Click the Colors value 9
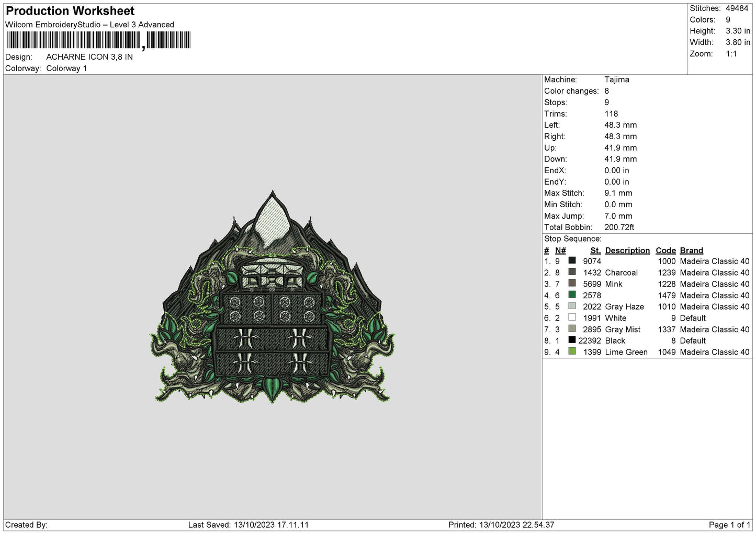The height and width of the screenshot is (534, 756). 728,20
